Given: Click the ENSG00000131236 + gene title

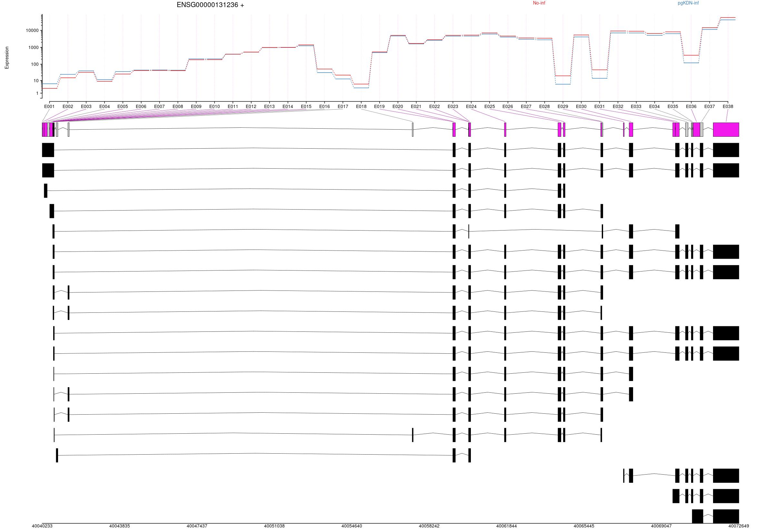Looking at the screenshot, I should coord(210,5).
